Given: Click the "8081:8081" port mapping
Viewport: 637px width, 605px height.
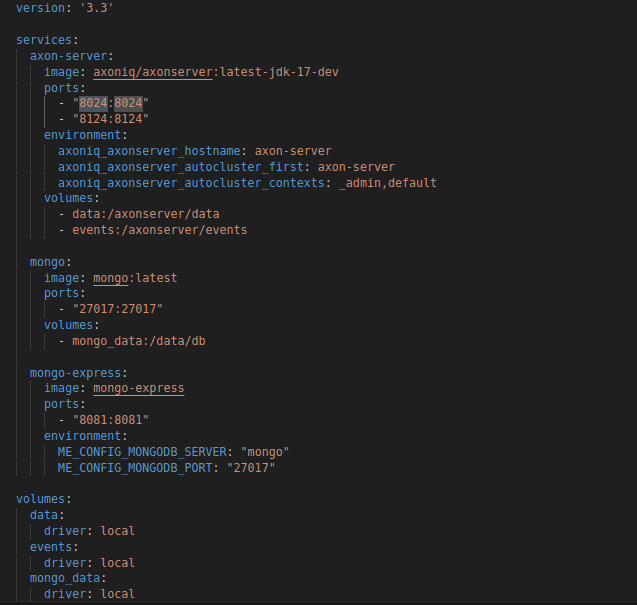Looking at the screenshot, I should (x=110, y=420).
